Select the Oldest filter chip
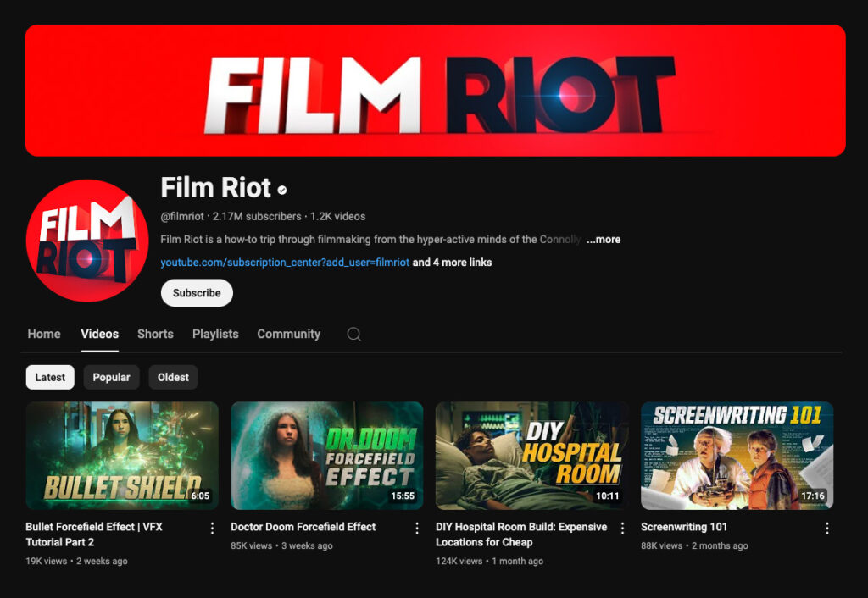This screenshot has width=868, height=598. [x=173, y=377]
